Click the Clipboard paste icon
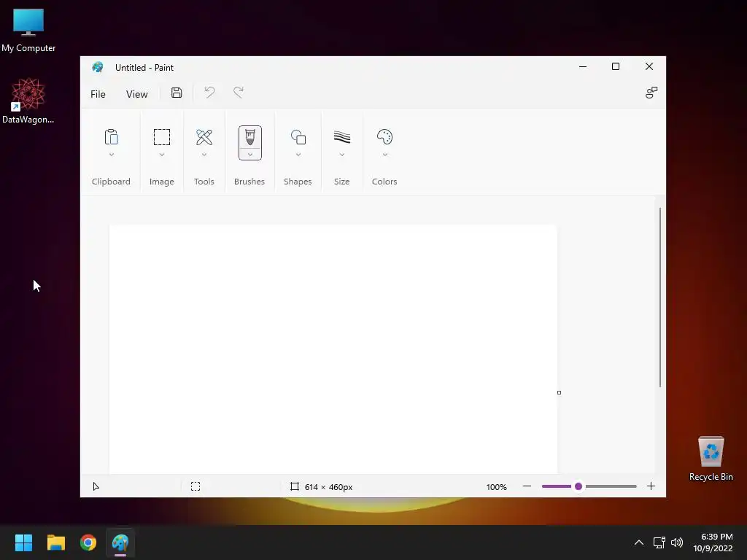 click(111, 137)
